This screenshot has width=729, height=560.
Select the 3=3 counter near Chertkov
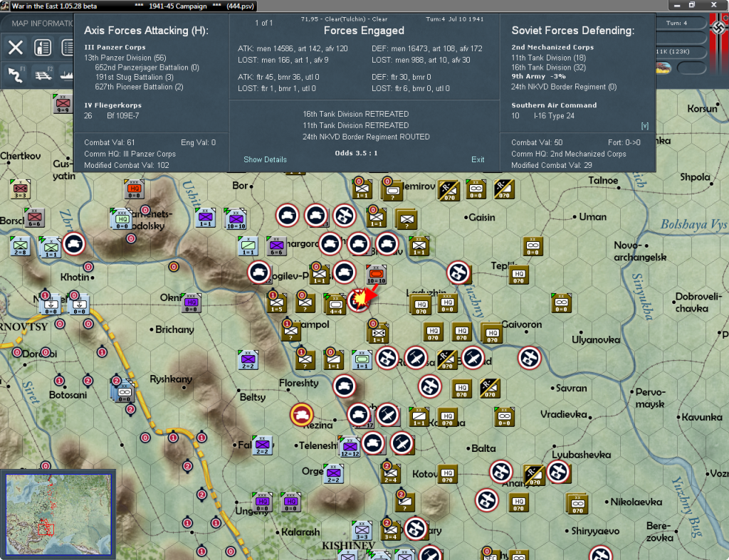(20, 189)
